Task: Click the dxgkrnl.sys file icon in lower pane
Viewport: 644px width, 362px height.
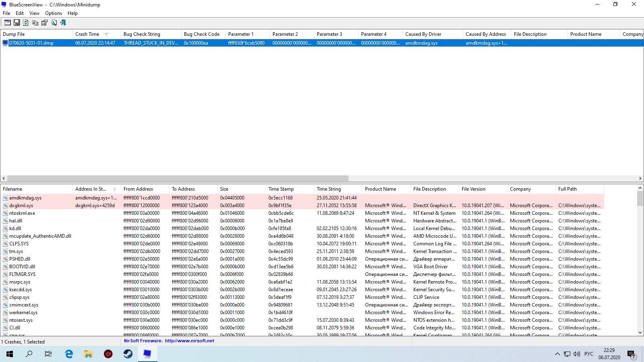Action: pos(6,206)
